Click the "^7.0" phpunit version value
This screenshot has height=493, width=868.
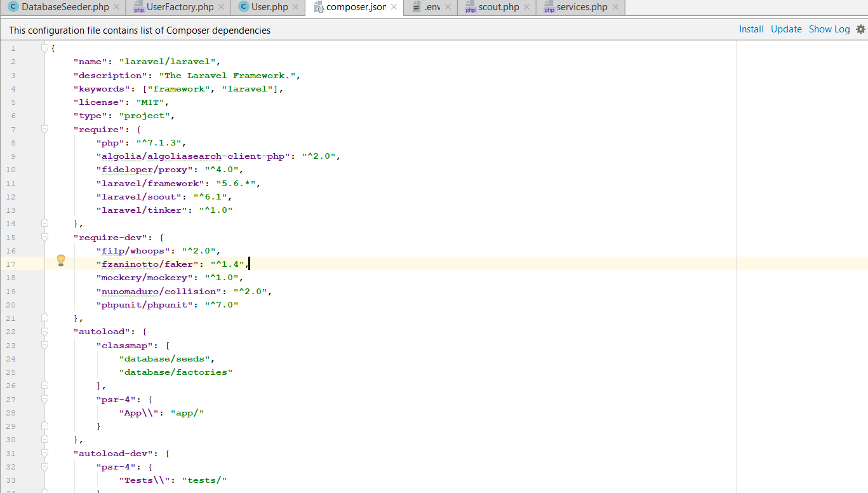222,305
